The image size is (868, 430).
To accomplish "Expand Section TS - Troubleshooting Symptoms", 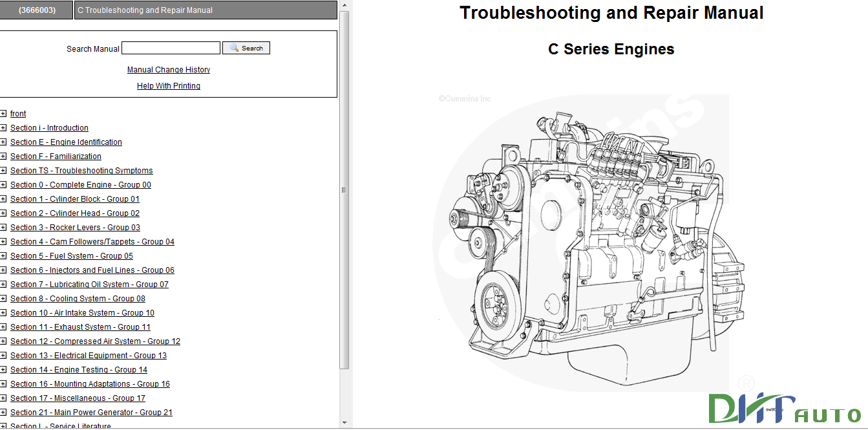I will 3,170.
